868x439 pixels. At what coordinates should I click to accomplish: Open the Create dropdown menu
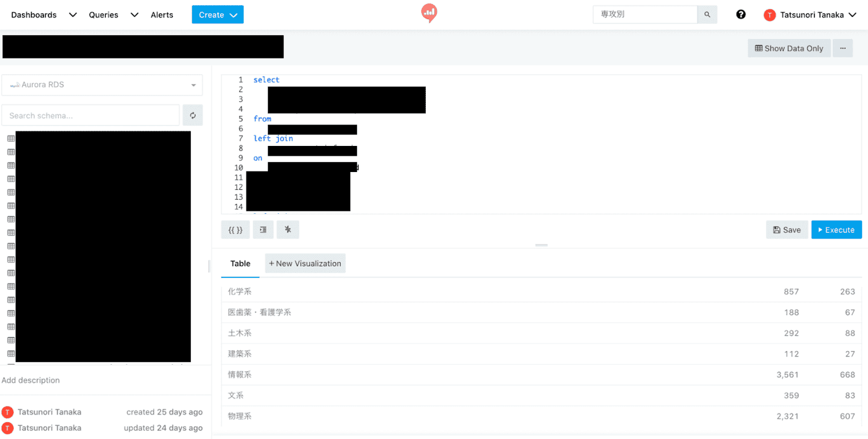point(218,15)
